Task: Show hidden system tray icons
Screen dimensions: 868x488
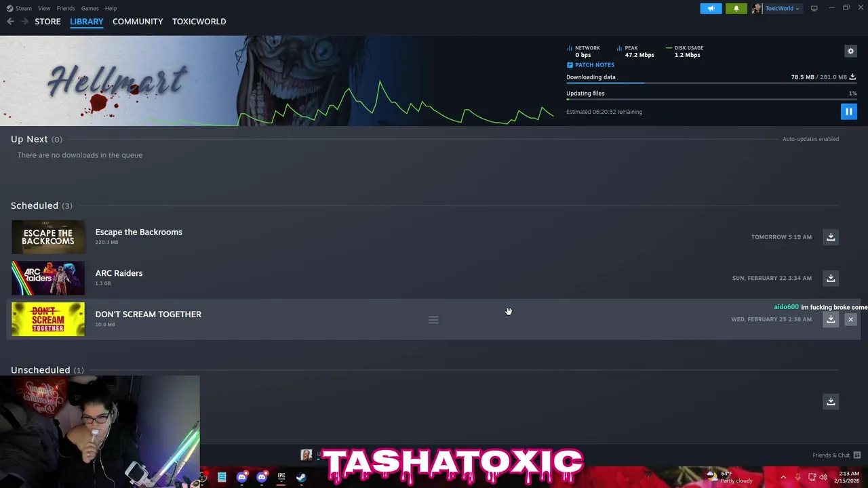Action: point(783,477)
